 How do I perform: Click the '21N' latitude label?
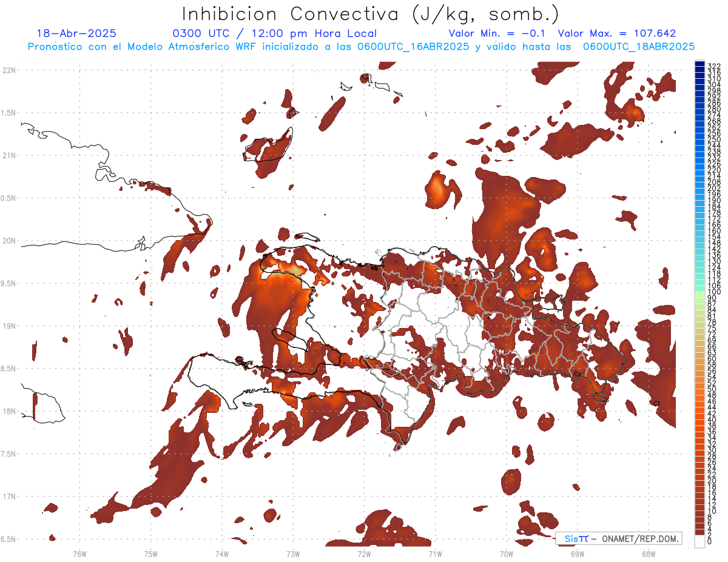[x=9, y=155]
